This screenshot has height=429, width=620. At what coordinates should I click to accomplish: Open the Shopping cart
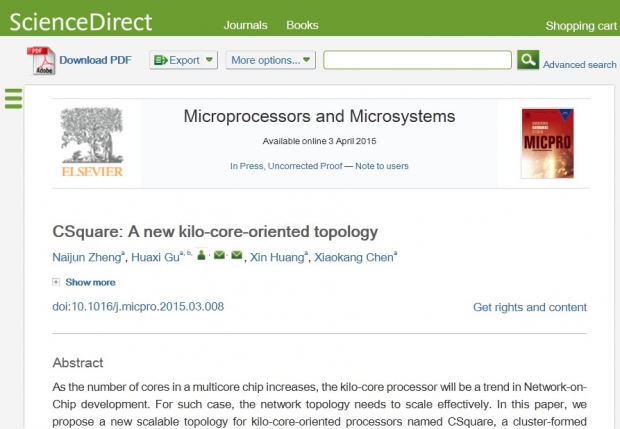pos(581,26)
